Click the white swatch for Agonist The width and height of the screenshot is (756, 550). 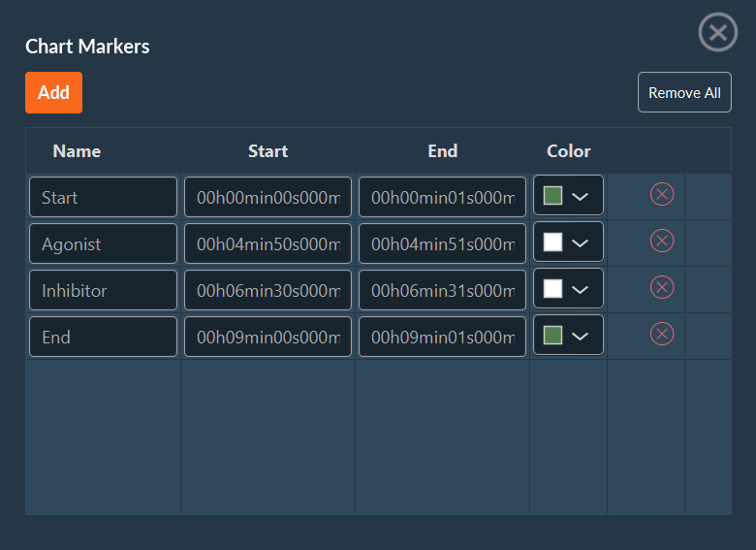pos(553,243)
